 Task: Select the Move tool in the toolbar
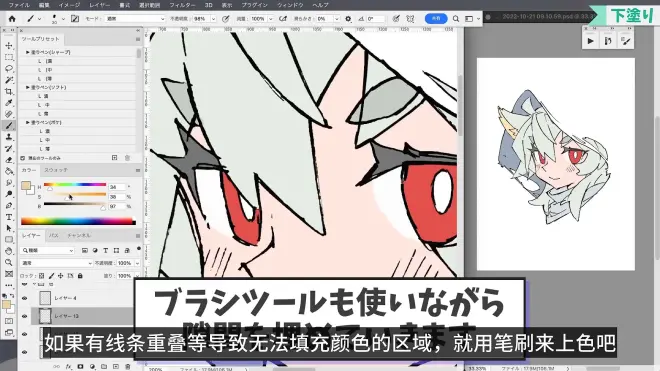[9, 45]
